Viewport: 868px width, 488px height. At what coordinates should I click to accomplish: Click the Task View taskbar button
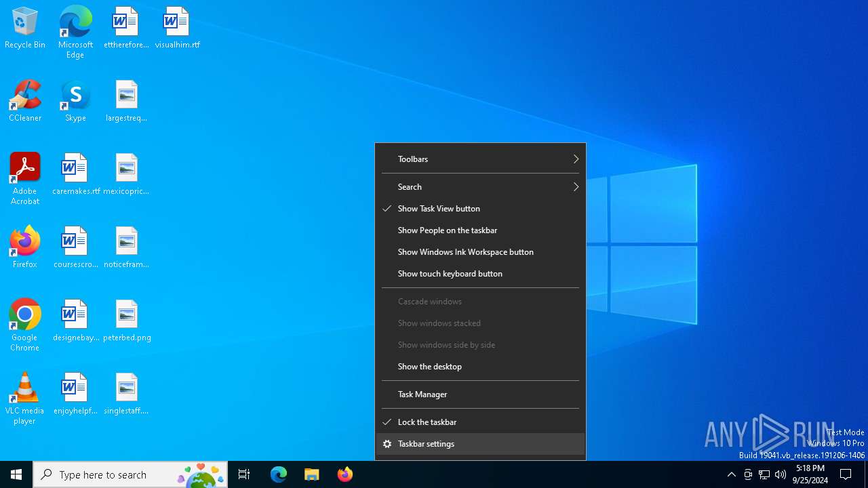tap(244, 474)
